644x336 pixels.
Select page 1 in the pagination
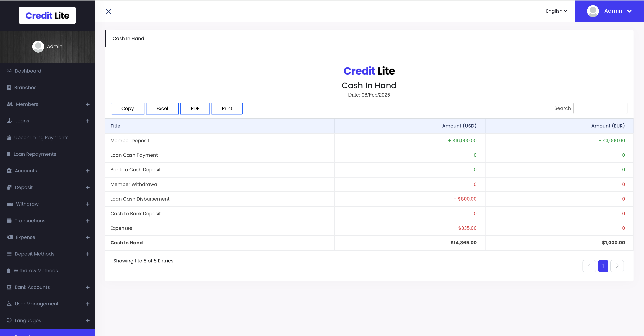pyautogui.click(x=603, y=266)
